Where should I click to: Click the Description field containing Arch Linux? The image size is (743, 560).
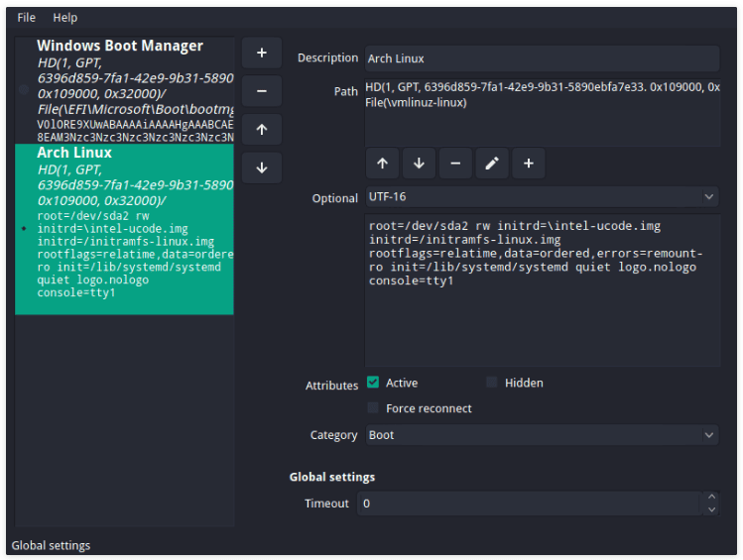pos(542,58)
